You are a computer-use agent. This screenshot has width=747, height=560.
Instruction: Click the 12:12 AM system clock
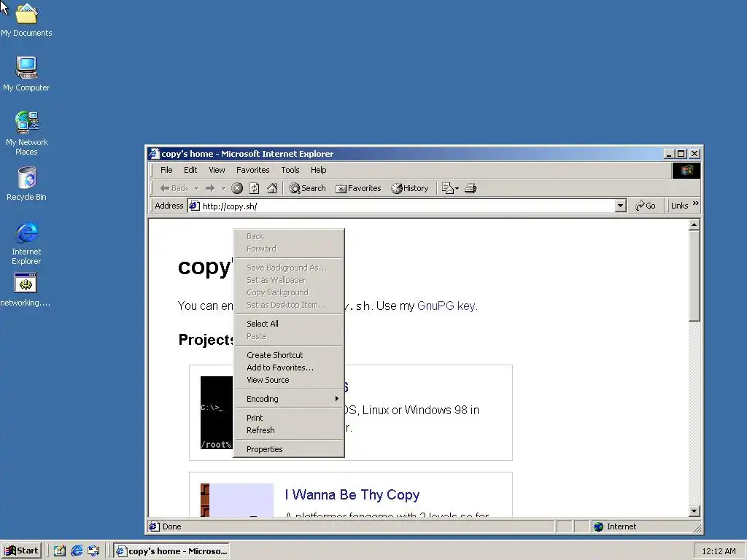point(719,551)
